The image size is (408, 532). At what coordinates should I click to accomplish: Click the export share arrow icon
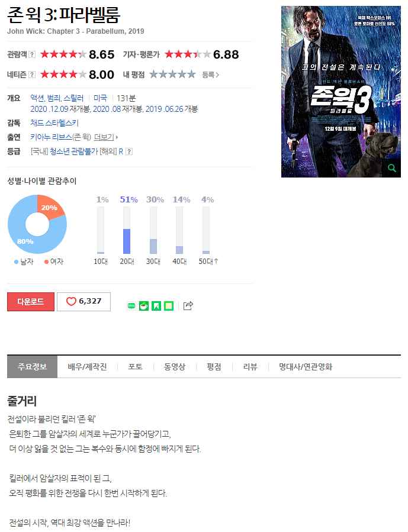coord(188,306)
